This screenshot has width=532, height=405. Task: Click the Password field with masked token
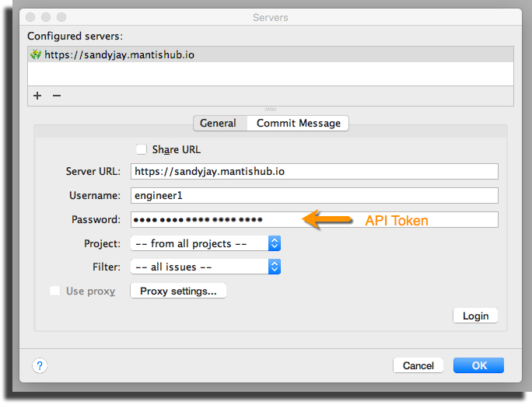[314, 219]
